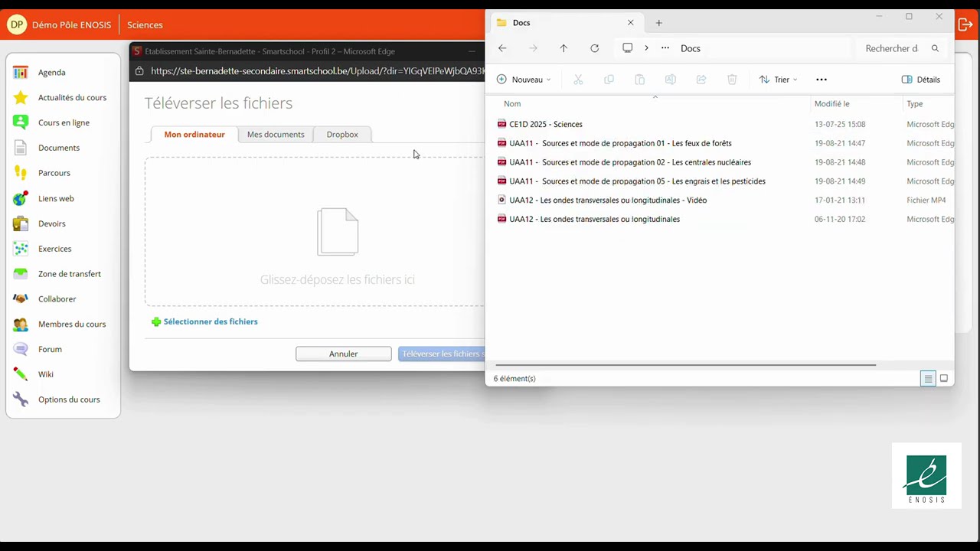This screenshot has width=980, height=551.
Task: Select the Docs tab in Explorer
Action: pos(566,23)
